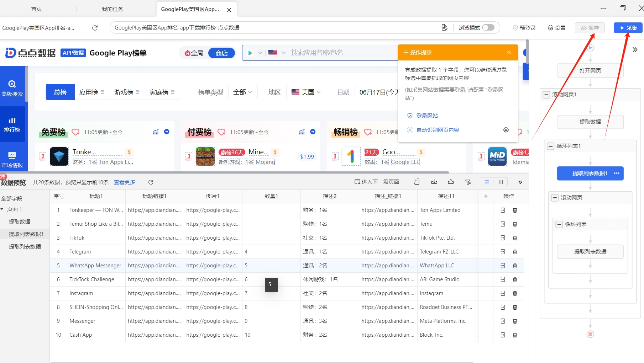
Task: Select the 全局 toggle option
Action: (x=194, y=53)
